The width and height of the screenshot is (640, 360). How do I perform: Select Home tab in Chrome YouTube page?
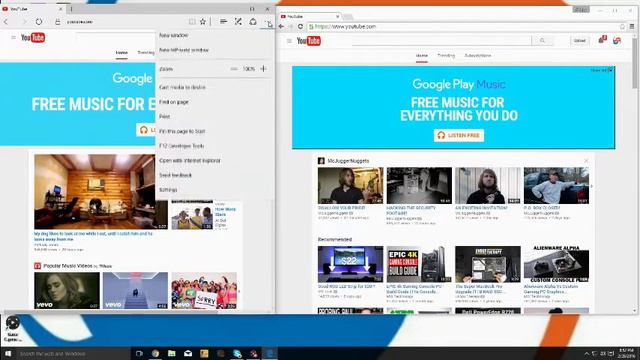pos(422,56)
